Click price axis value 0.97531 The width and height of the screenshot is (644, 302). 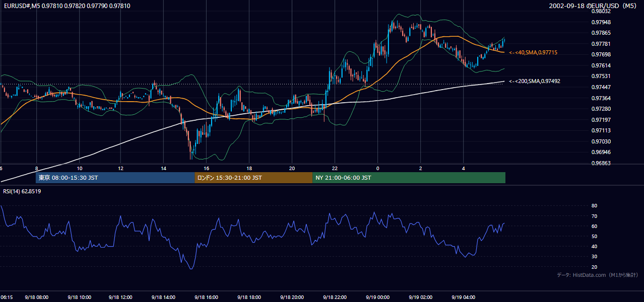click(x=601, y=76)
